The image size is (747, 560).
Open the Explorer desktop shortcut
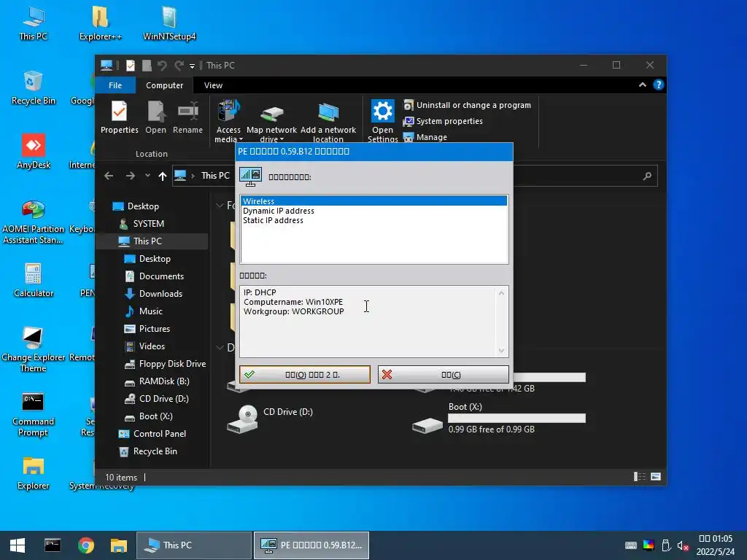tap(34, 473)
